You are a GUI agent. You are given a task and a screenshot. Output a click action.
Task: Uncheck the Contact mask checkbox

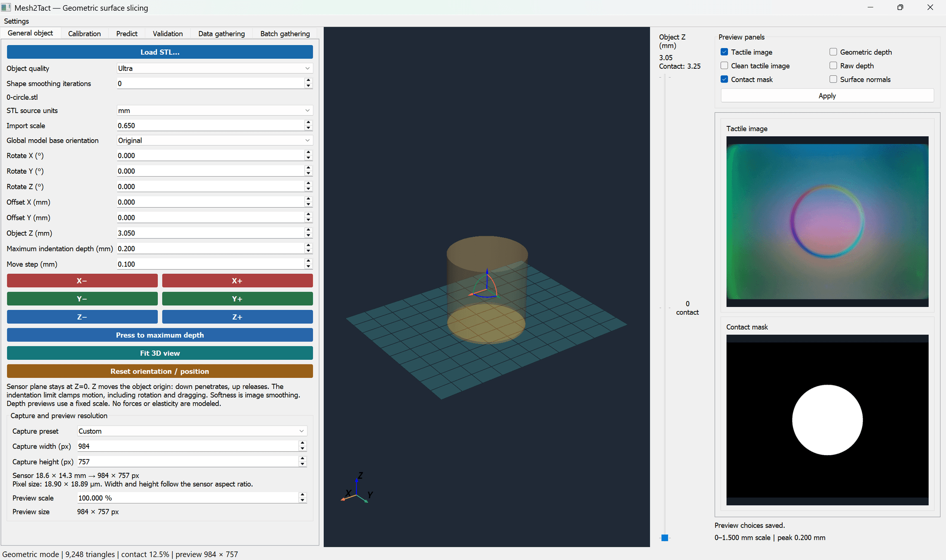(725, 80)
